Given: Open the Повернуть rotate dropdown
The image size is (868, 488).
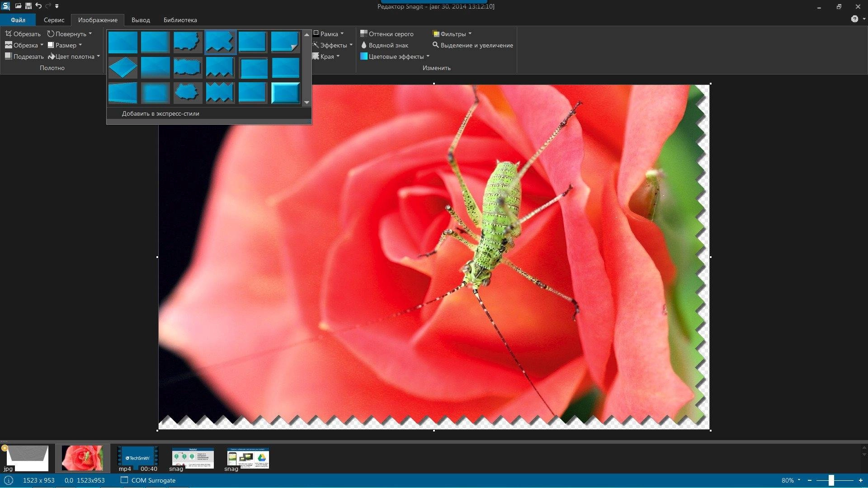Looking at the screenshot, I should [70, 34].
